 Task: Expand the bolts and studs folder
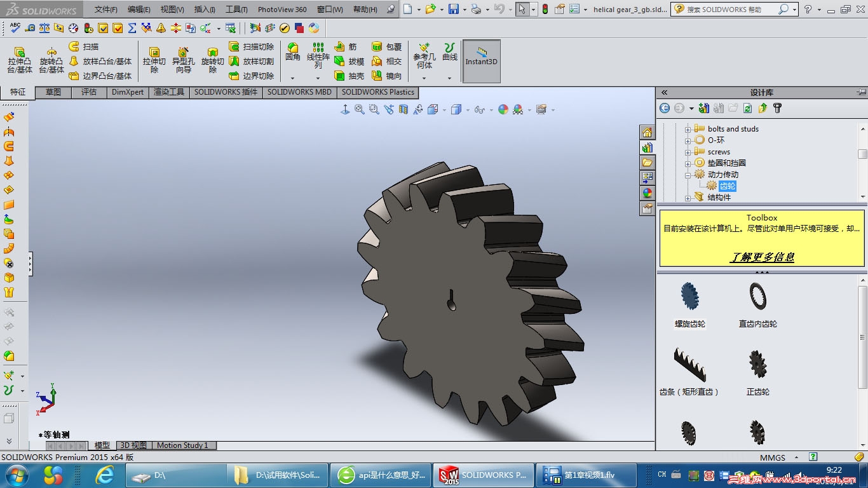coord(688,129)
